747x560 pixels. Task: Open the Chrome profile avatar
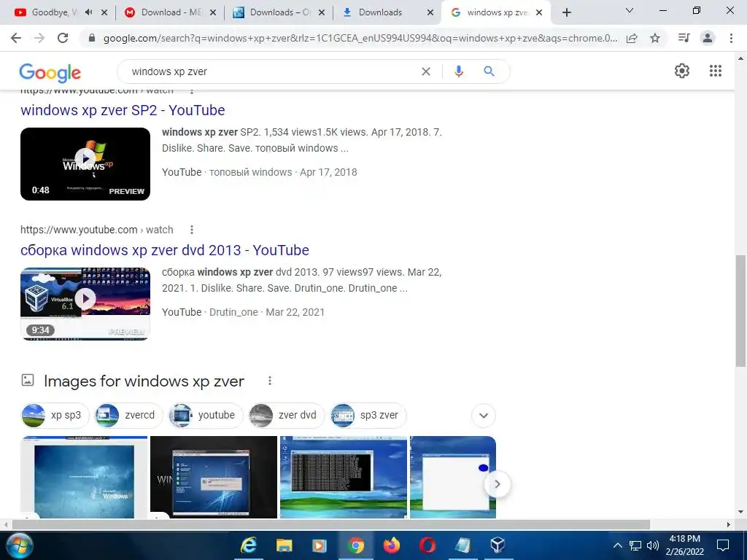[708, 38]
